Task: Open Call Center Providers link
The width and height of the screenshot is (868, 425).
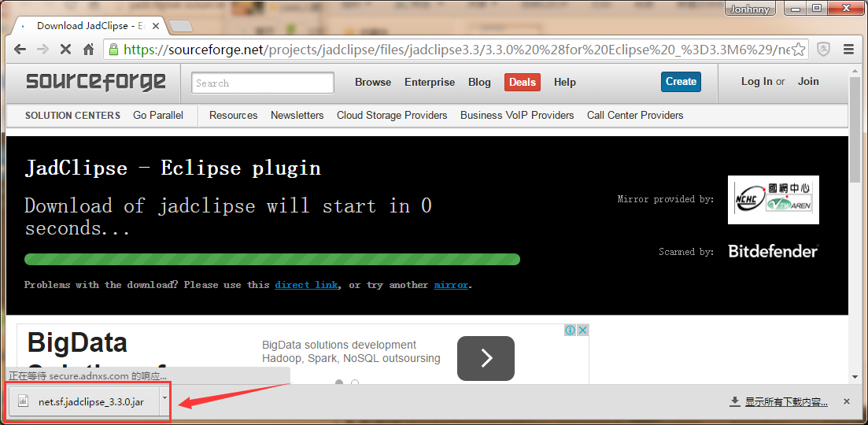Action: tap(635, 115)
